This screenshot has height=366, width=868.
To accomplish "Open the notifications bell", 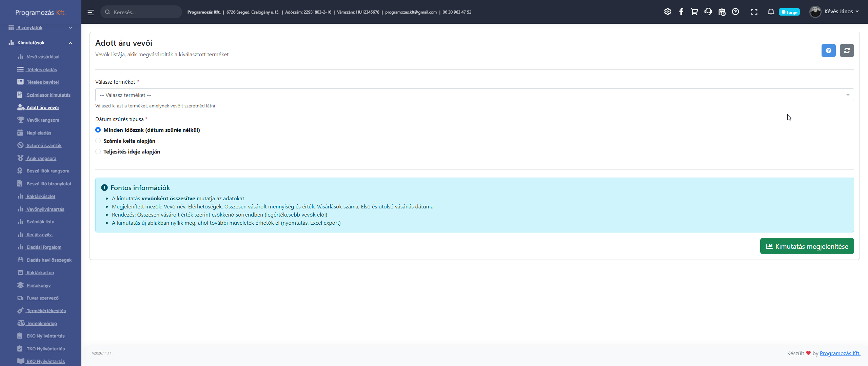I will click(x=771, y=12).
